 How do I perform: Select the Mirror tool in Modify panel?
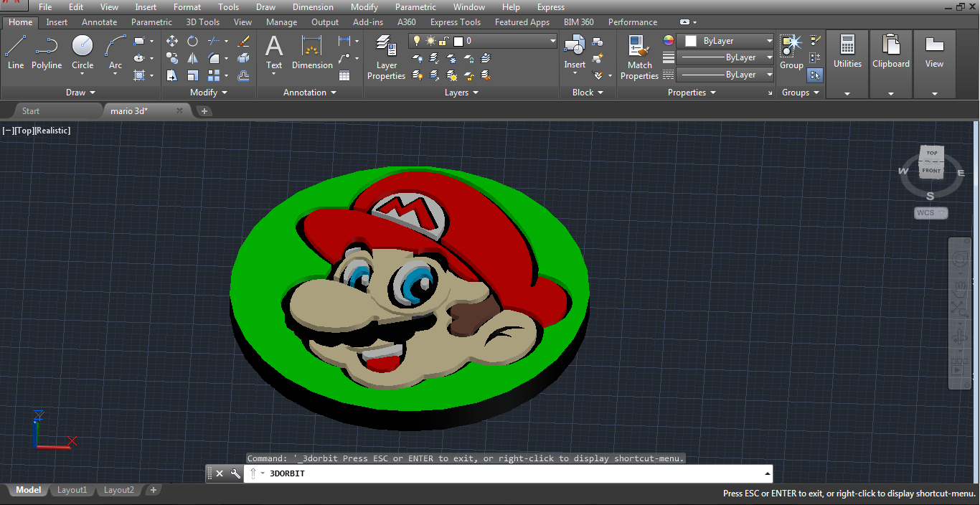click(192, 58)
